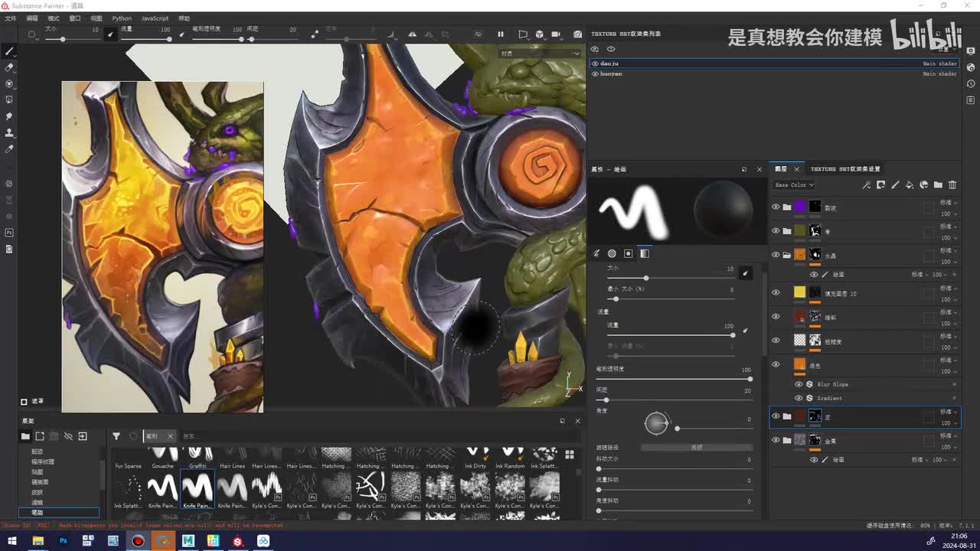This screenshot has width=980, height=551.
Task: Expand the bottom grey metal folder layer
Action: click(x=786, y=440)
